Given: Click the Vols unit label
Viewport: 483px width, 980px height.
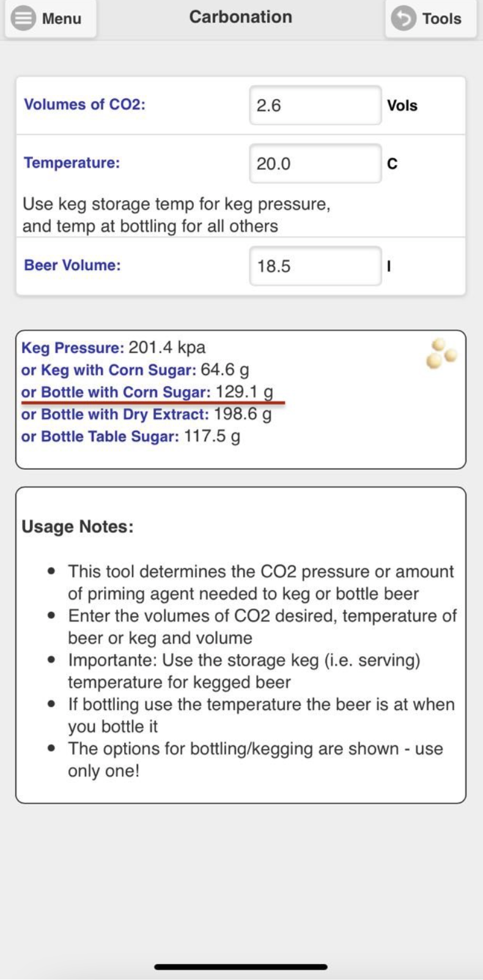Looking at the screenshot, I should tap(402, 105).
